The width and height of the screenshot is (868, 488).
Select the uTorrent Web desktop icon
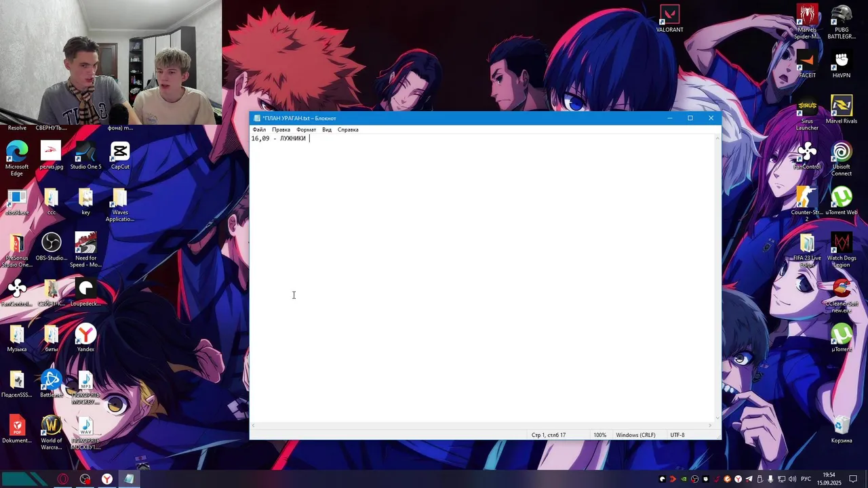click(x=842, y=201)
